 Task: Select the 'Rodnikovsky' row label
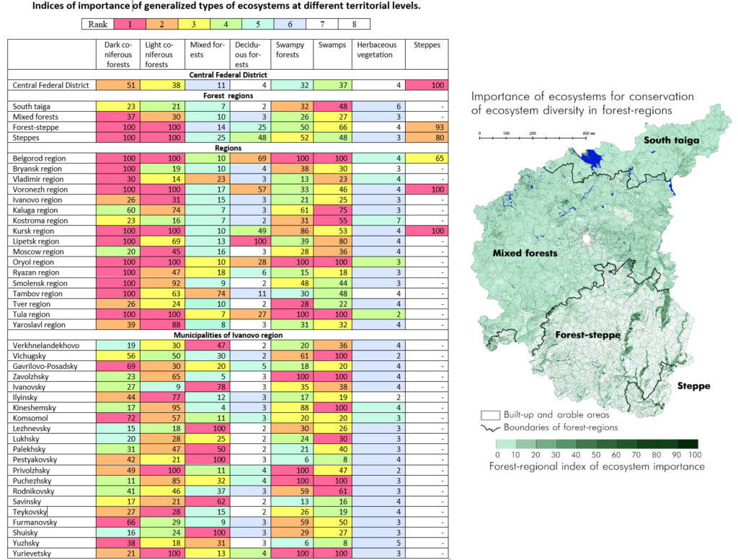[33, 491]
